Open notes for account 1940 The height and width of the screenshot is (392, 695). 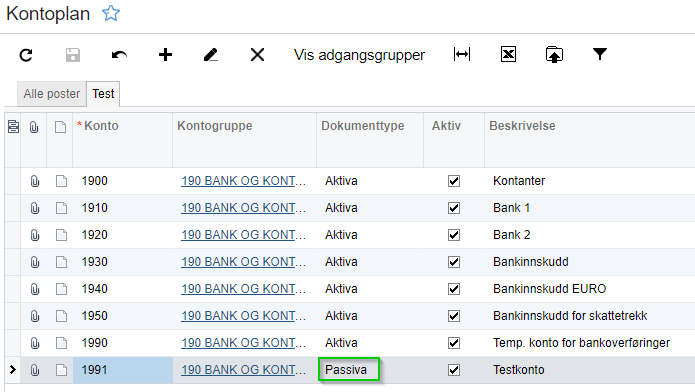tap(61, 289)
